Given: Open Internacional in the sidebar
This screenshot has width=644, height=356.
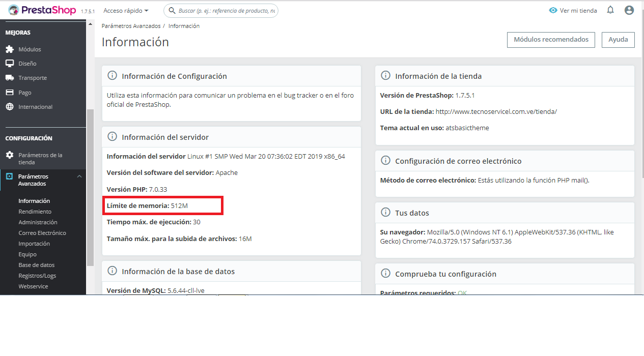Looking at the screenshot, I should (36, 107).
